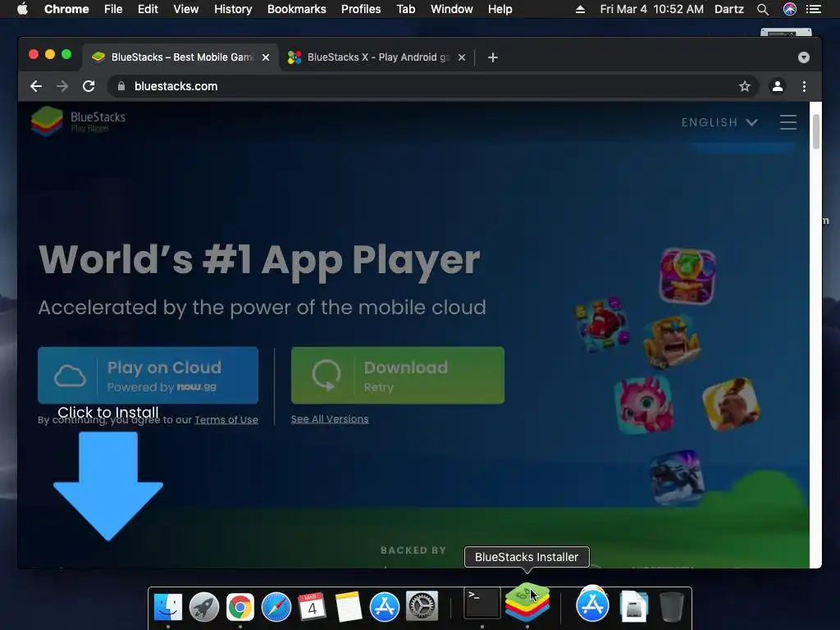Open the File menu

(113, 9)
